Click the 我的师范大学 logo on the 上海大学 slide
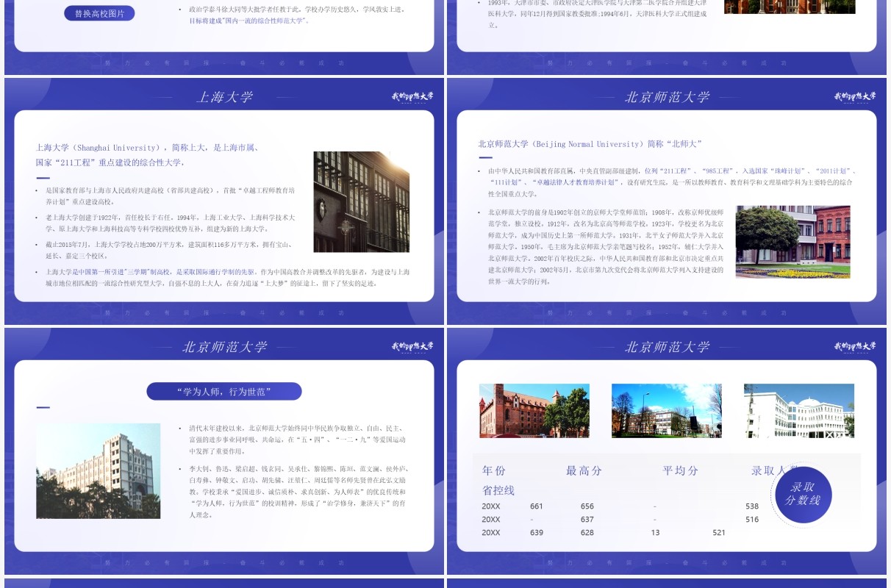 pos(412,97)
